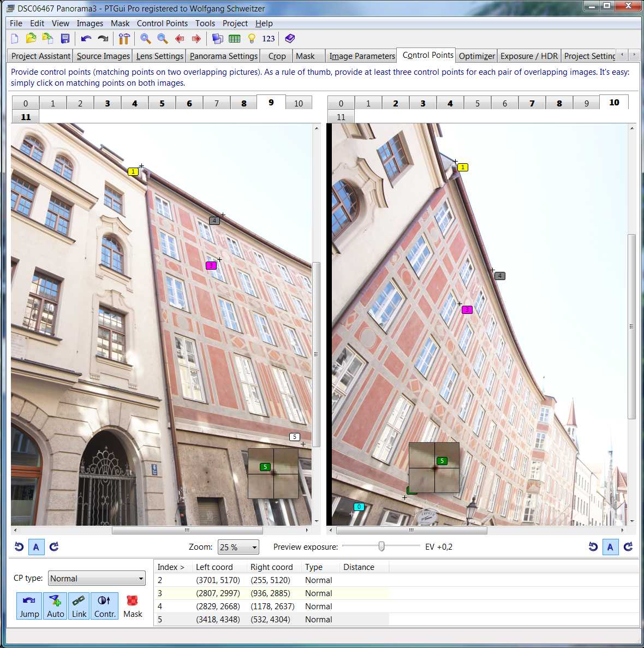Viewport: 644px width, 648px height.
Task: Rotate right image clockwise
Action: 628,547
